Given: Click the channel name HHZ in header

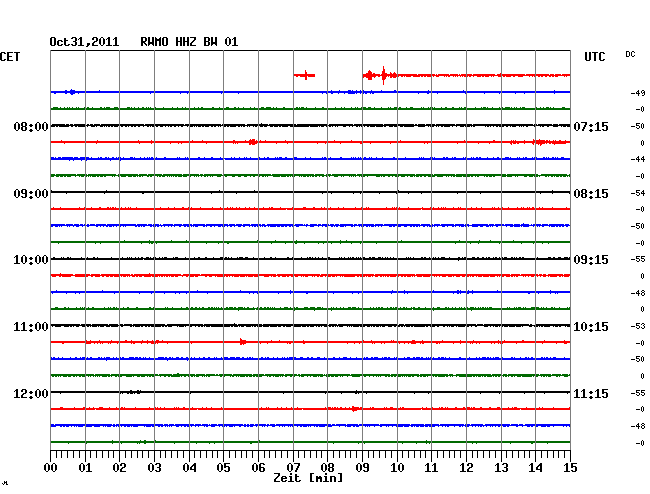Looking at the screenshot, I should (x=186, y=42).
